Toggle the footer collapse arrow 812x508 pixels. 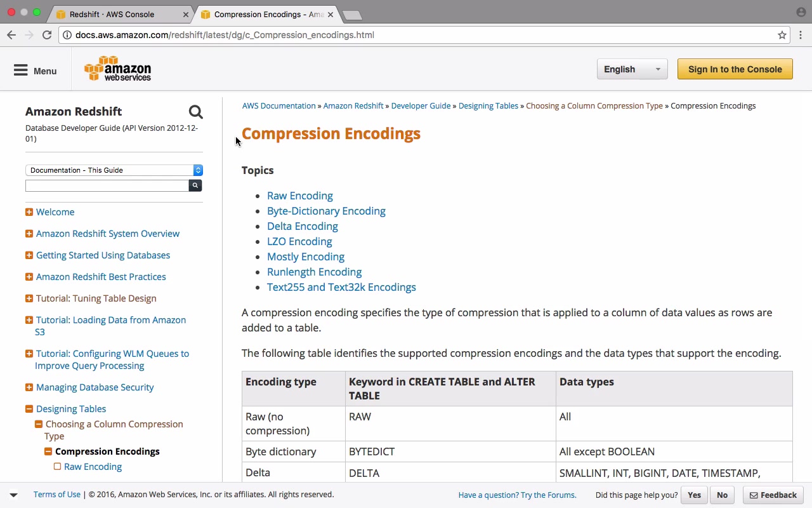(x=13, y=495)
